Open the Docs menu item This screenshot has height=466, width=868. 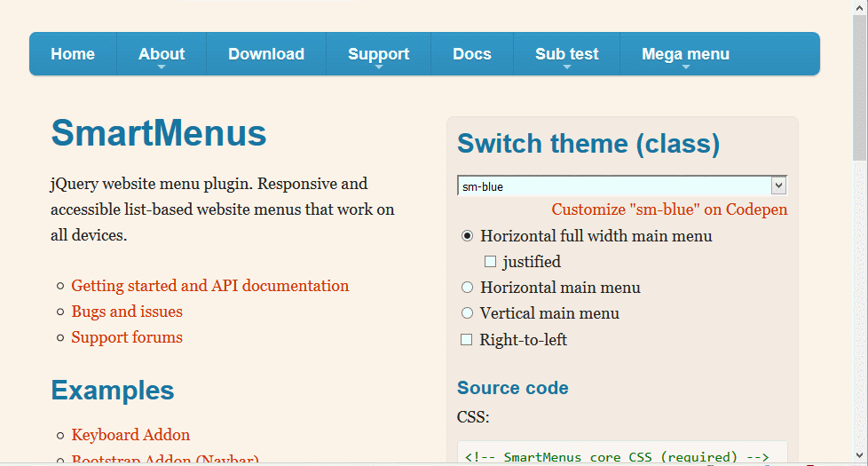tap(472, 53)
